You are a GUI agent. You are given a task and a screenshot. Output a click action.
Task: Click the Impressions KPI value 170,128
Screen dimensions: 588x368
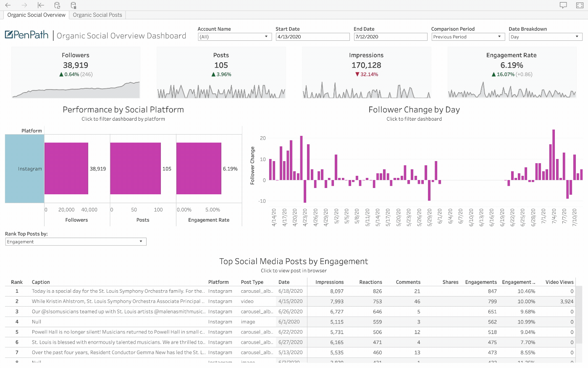(366, 65)
